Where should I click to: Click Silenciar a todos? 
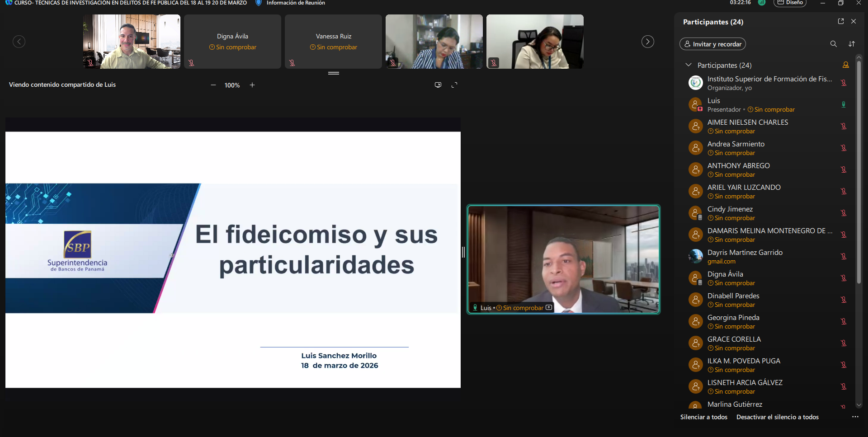tap(703, 417)
